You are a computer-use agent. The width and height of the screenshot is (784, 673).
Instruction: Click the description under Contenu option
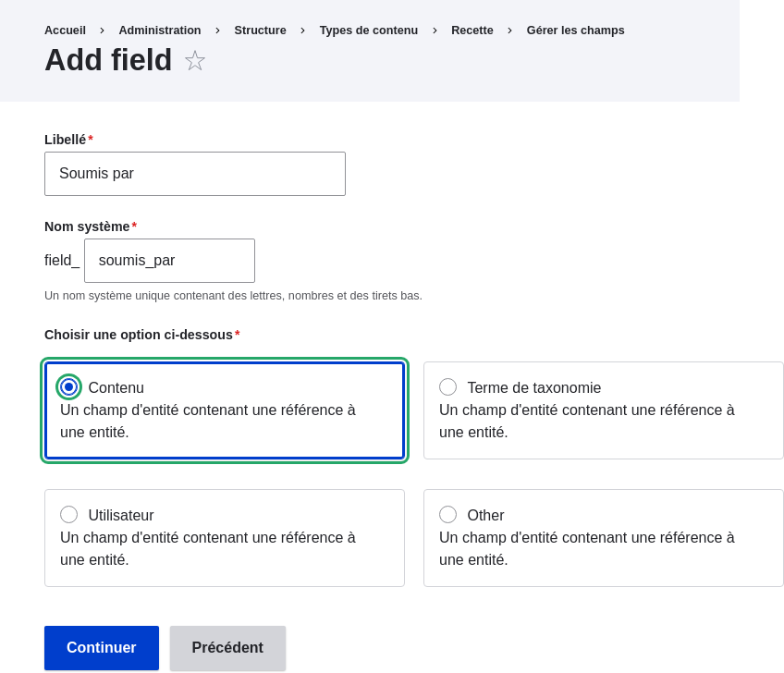point(207,421)
